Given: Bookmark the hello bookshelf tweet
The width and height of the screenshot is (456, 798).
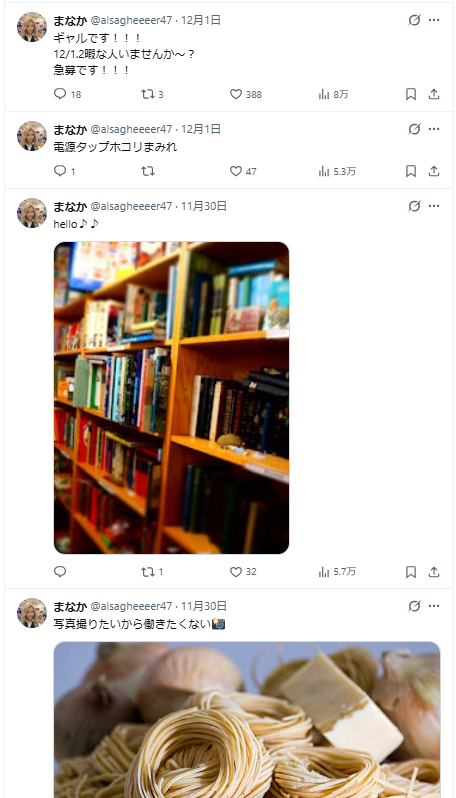Looking at the screenshot, I should tap(411, 572).
